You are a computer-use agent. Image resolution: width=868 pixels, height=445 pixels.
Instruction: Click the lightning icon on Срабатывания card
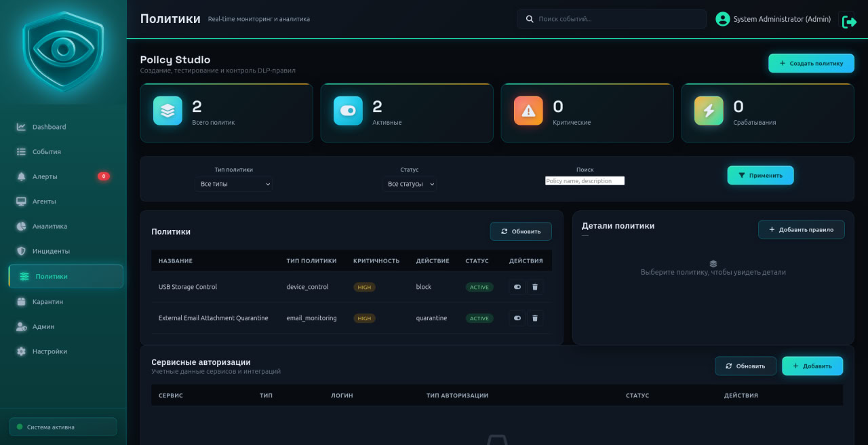point(709,111)
